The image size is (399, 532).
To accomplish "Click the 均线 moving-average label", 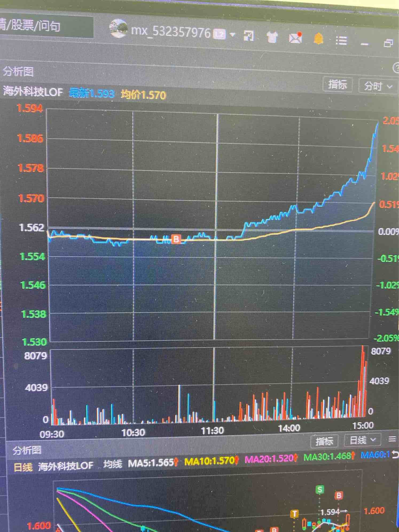I will pyautogui.click(x=112, y=464).
